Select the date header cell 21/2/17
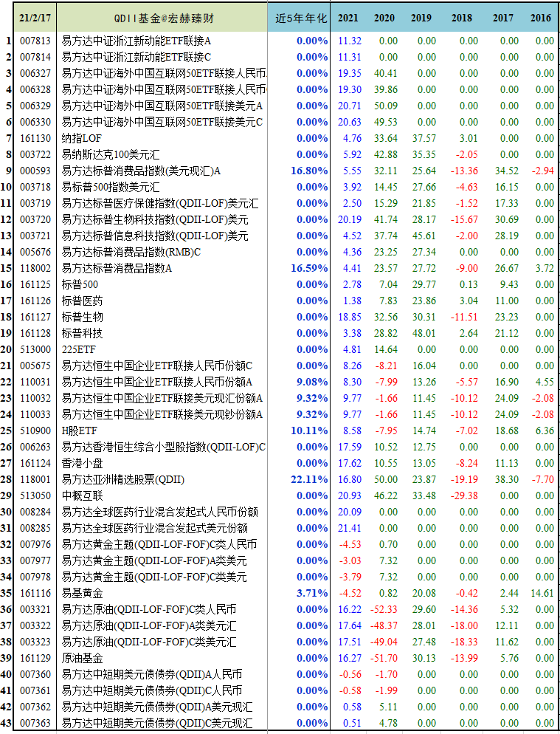Screen dimensions: 560x734 point(35,18)
